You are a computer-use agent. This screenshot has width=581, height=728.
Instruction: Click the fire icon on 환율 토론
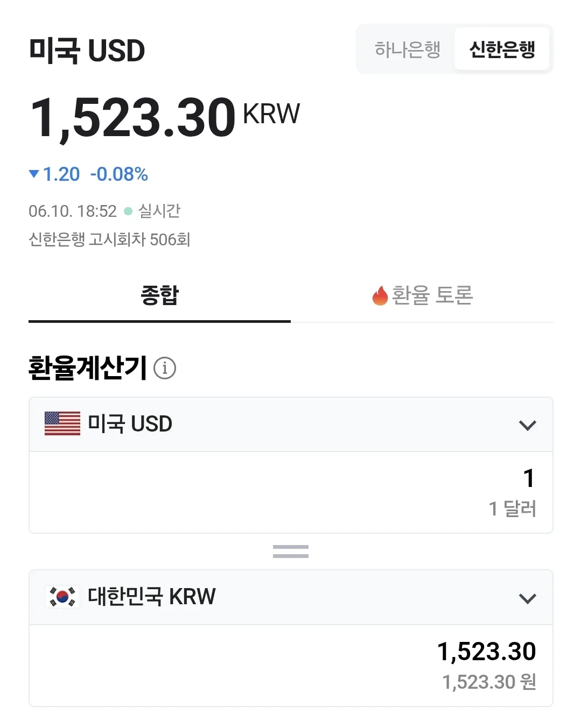[380, 295]
